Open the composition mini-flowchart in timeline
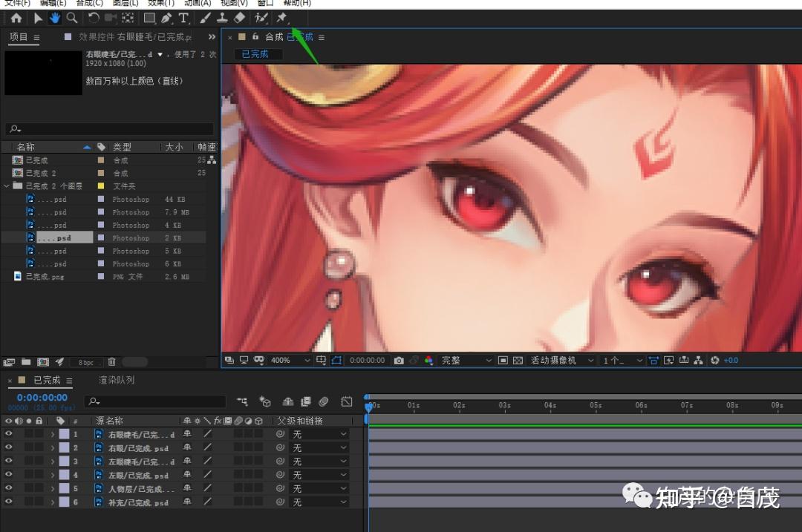The image size is (802, 532). 242,401
